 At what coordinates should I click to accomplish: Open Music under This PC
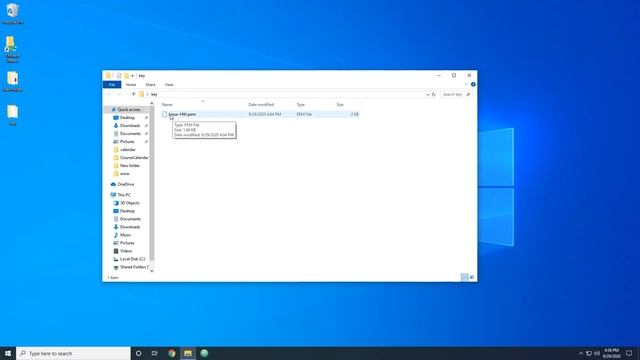pyautogui.click(x=125, y=235)
